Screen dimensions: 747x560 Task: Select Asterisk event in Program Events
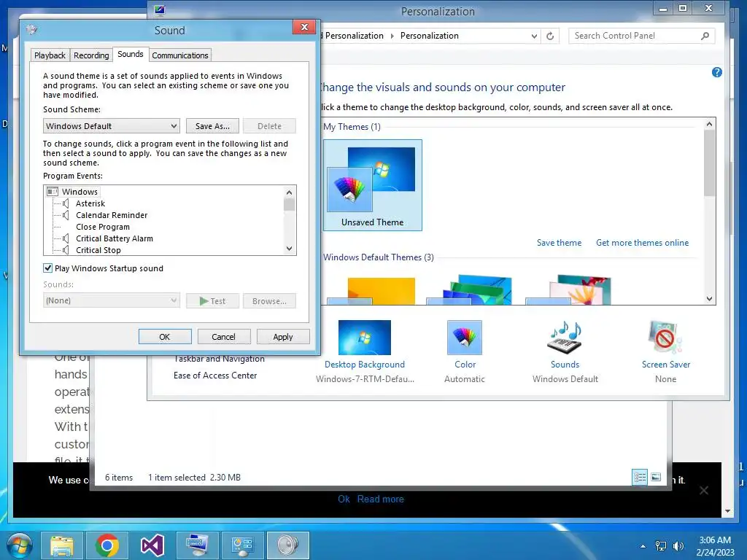(x=90, y=203)
